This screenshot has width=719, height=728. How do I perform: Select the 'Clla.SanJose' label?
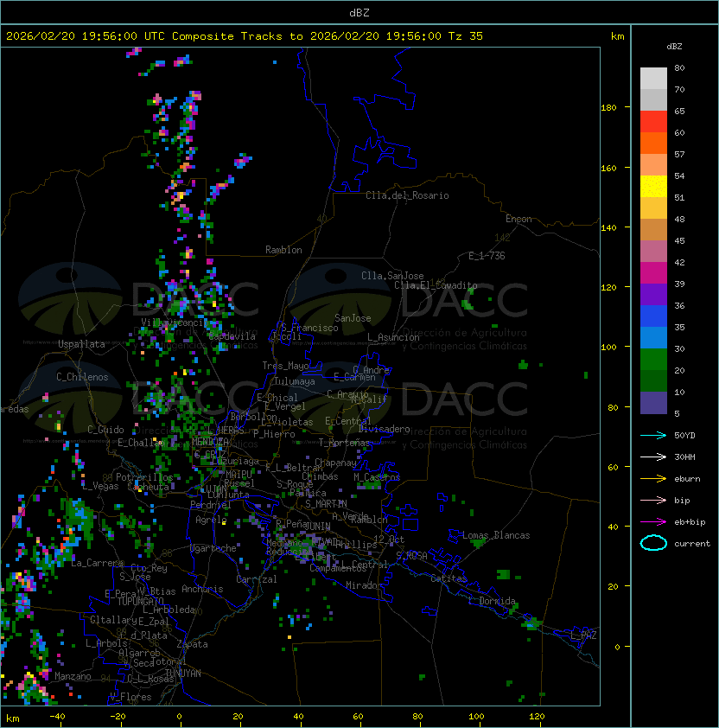[392, 276]
